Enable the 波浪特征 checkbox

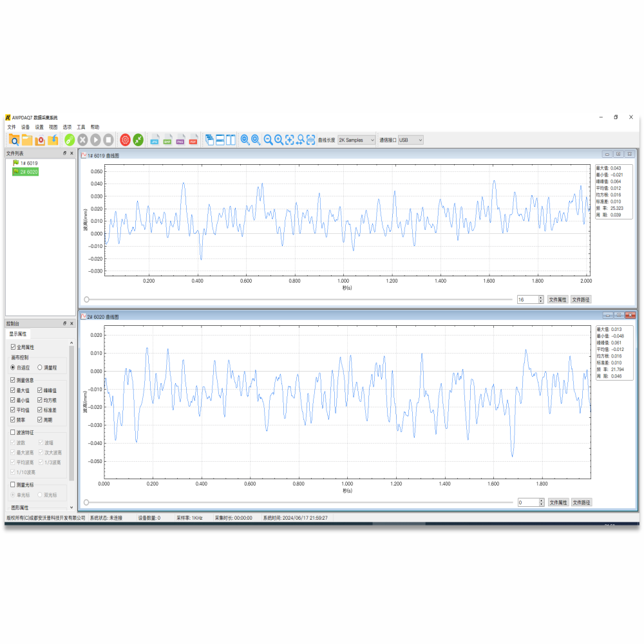[x=14, y=433]
